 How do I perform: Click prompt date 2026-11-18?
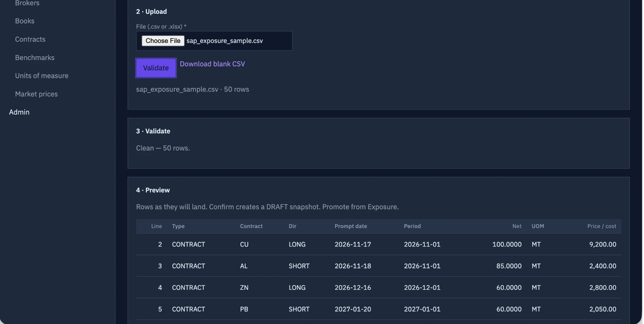point(353,266)
